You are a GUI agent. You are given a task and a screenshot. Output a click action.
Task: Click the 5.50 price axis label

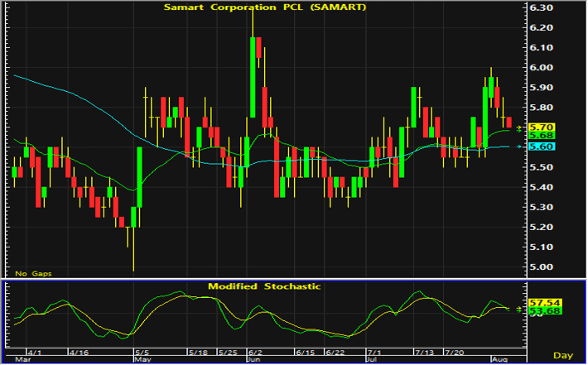(541, 167)
